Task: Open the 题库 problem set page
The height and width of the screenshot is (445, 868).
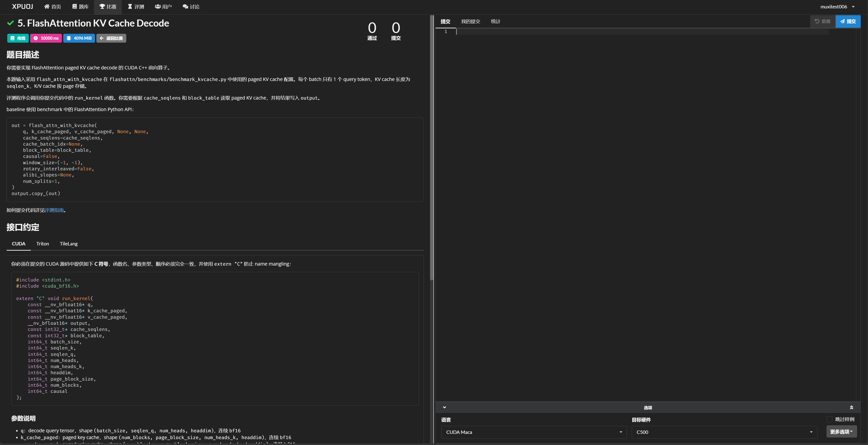Action: click(80, 7)
